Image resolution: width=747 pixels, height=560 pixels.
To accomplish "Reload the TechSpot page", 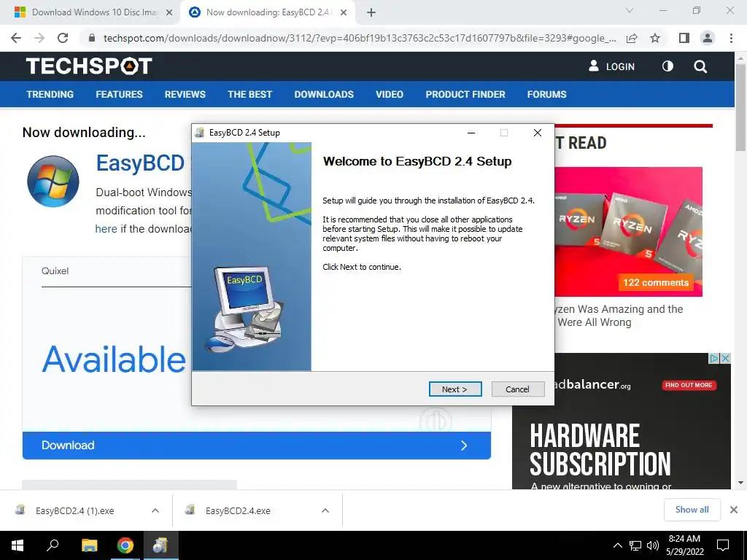I will point(63,38).
